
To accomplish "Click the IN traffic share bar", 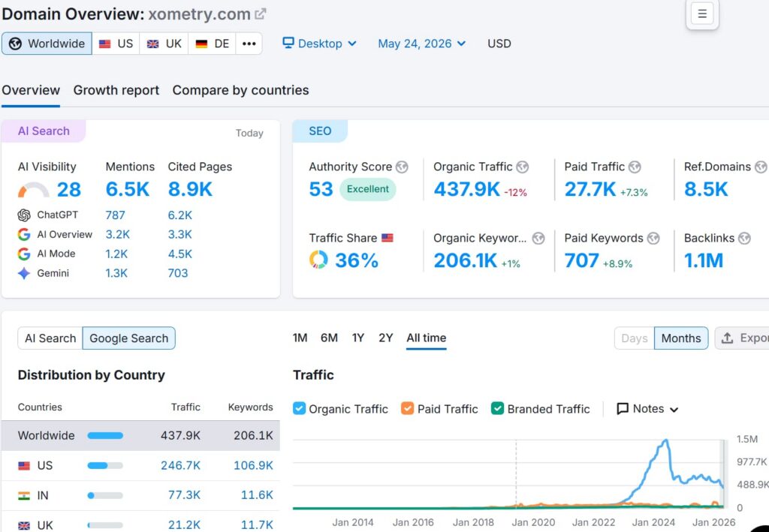I will click(105, 495).
